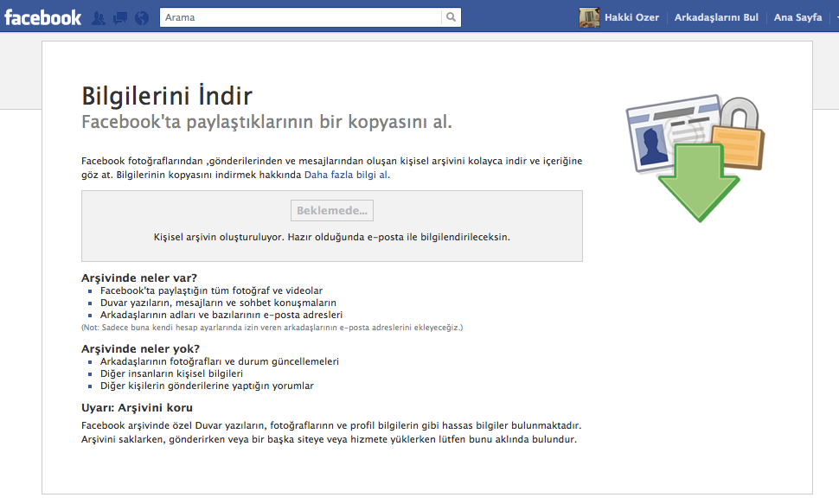The width and height of the screenshot is (839, 504).
Task: Click 'Kişisel arşivin oluşturuluyor' status message
Action: [332, 237]
